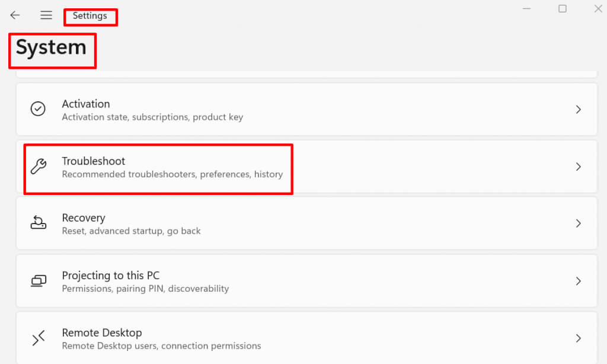
Task: Expand the Remote Desktop row chevron
Action: pos(579,339)
